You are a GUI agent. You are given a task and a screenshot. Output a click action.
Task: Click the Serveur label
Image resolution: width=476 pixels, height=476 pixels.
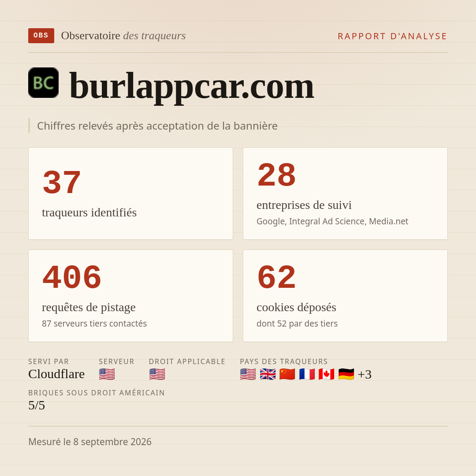coord(116,361)
